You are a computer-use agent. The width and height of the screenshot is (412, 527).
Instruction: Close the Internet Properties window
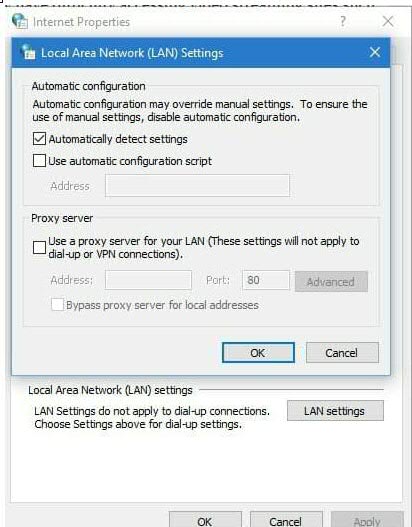pos(388,22)
